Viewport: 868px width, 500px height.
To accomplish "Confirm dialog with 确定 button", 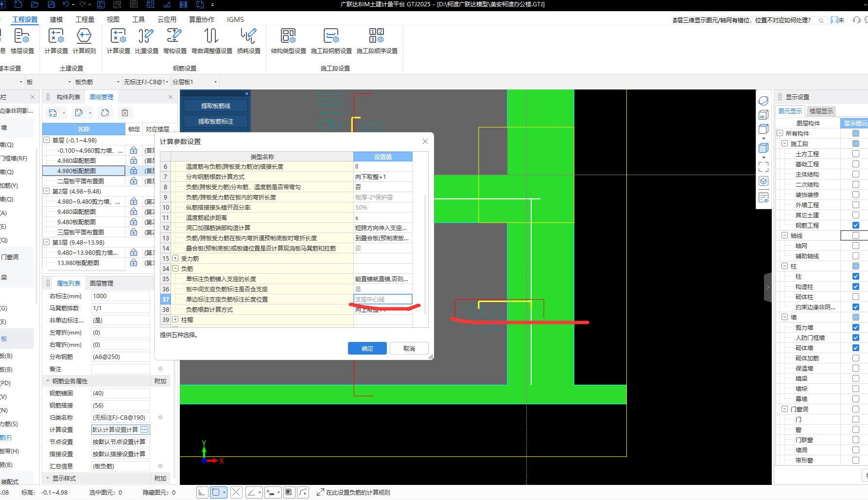I will pos(367,348).
